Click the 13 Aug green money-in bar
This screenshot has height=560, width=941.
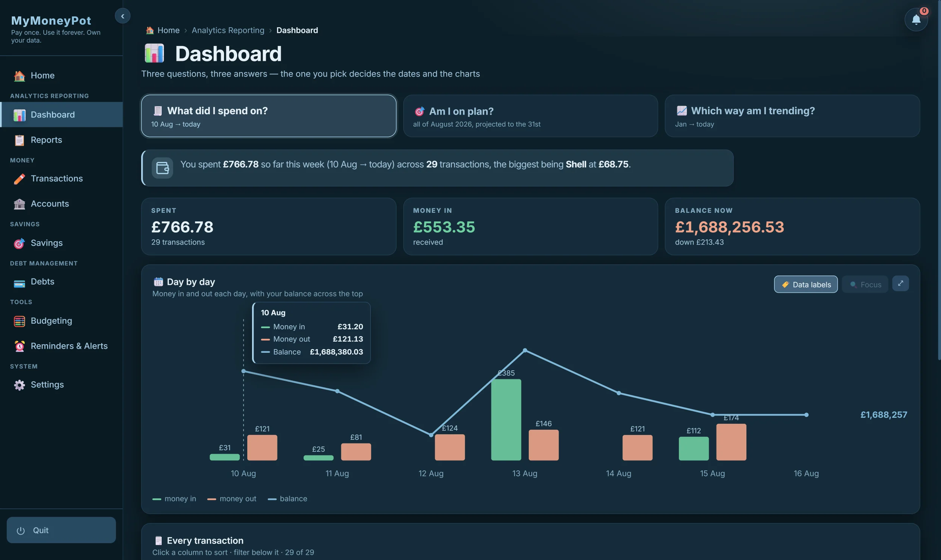point(506,420)
